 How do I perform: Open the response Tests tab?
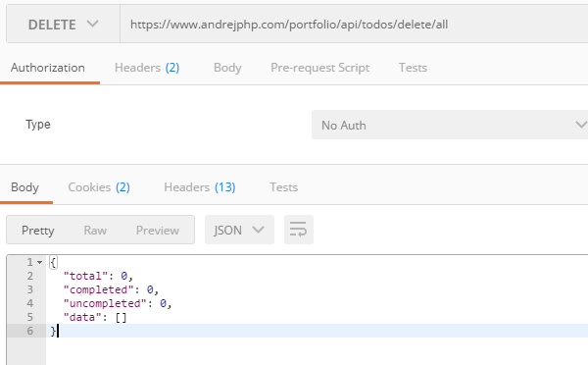point(284,187)
